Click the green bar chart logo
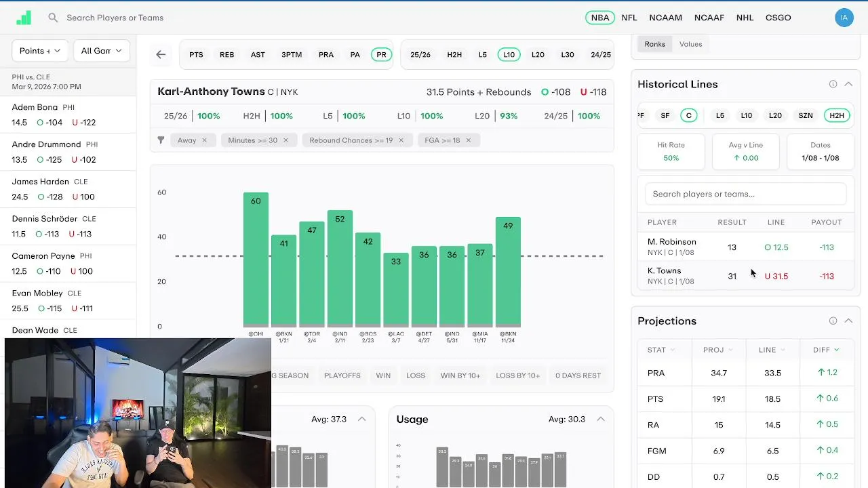 click(24, 18)
